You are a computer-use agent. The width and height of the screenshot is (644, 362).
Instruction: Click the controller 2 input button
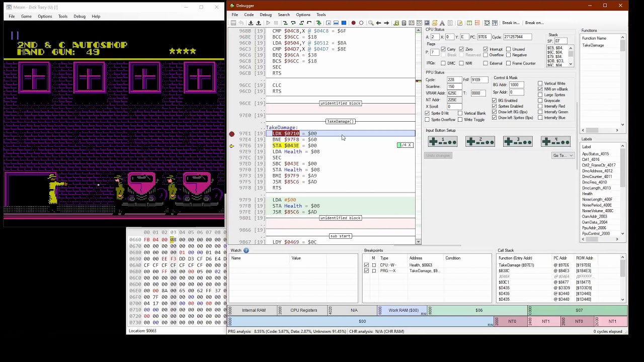click(480, 141)
